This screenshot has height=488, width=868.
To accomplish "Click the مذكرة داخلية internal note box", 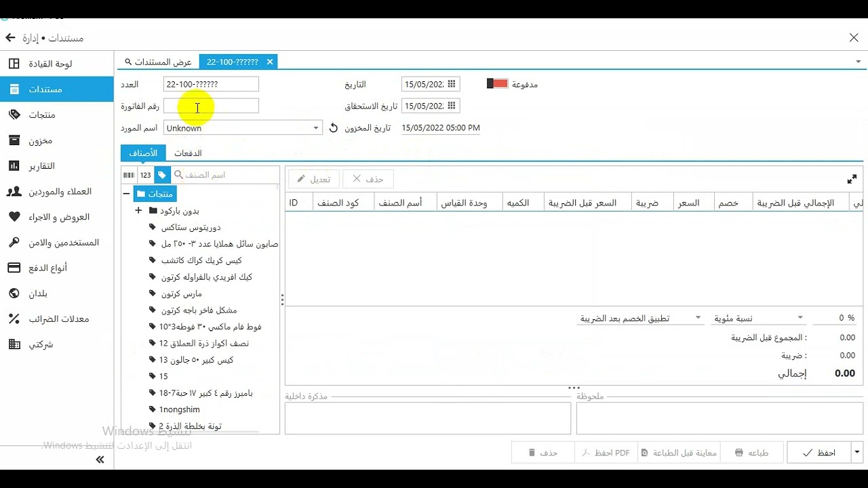I will coord(428,418).
